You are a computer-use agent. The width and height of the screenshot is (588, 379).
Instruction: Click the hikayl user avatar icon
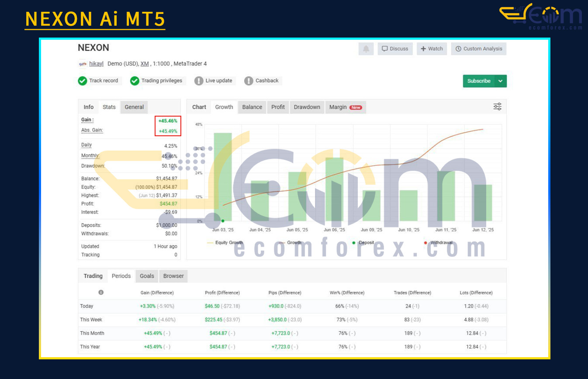tap(83, 64)
